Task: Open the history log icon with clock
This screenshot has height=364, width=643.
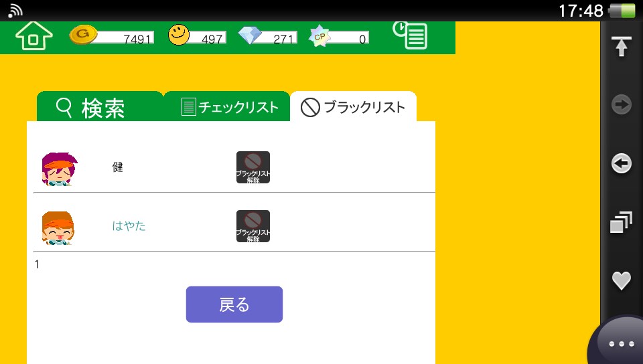Action: (410, 35)
